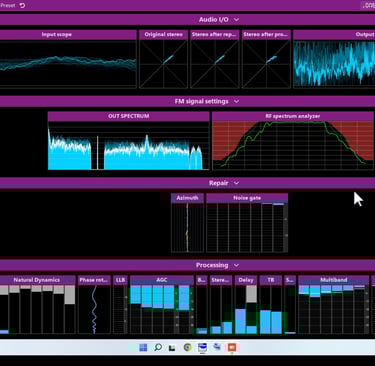Viewport: 375px width, 366px height.
Task: Click the RF spectrum analyzer graph
Action: 293,145
